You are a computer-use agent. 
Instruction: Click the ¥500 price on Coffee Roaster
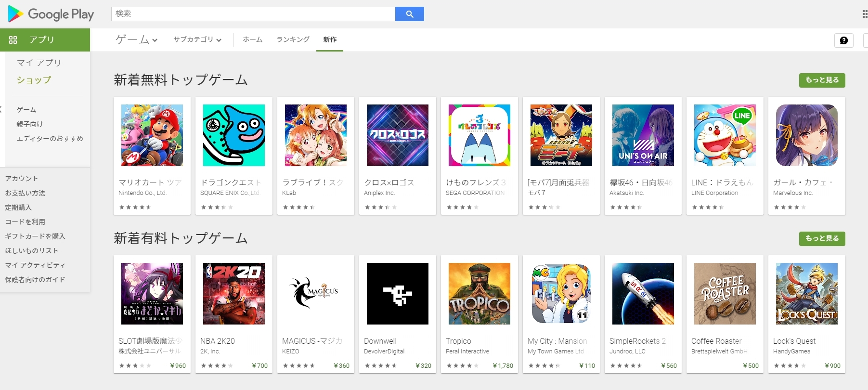(x=751, y=366)
